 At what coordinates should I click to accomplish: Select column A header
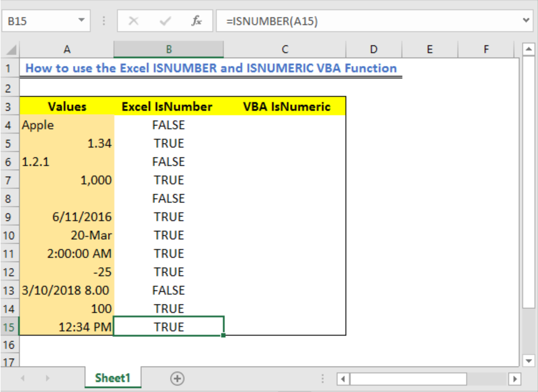coord(67,50)
